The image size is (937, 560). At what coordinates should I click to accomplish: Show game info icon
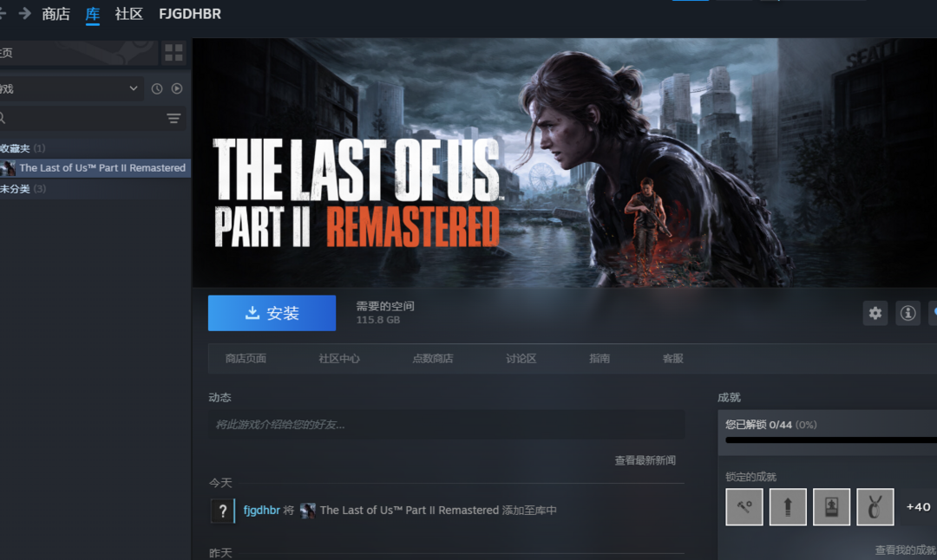point(908,313)
